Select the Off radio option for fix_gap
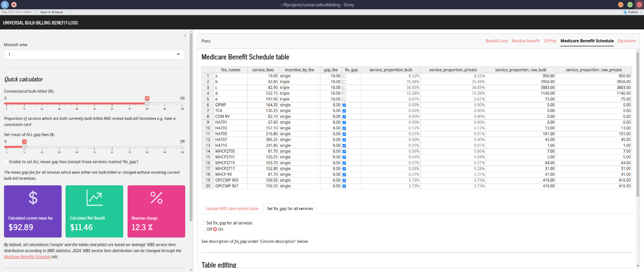644x272 pixels. 204,229
